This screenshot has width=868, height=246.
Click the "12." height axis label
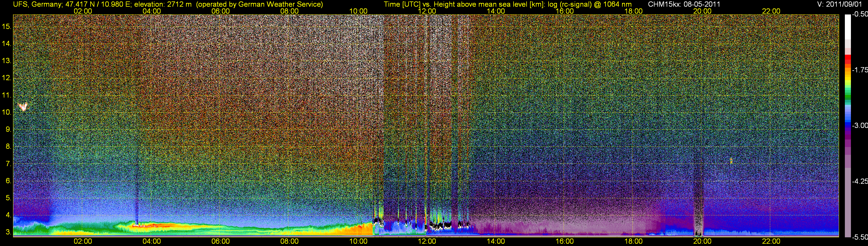[6, 78]
